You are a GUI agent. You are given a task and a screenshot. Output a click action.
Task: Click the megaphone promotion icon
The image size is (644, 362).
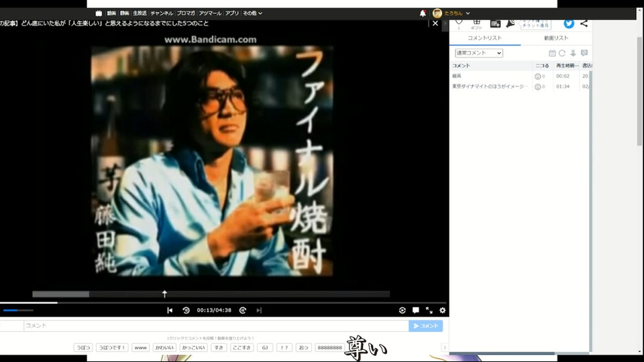pyautogui.click(x=511, y=23)
